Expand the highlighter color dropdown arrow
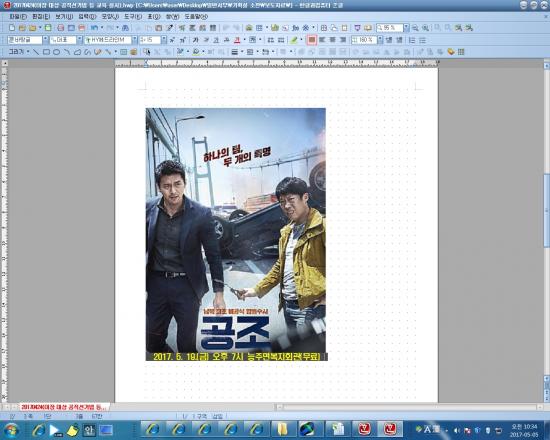 [301, 40]
